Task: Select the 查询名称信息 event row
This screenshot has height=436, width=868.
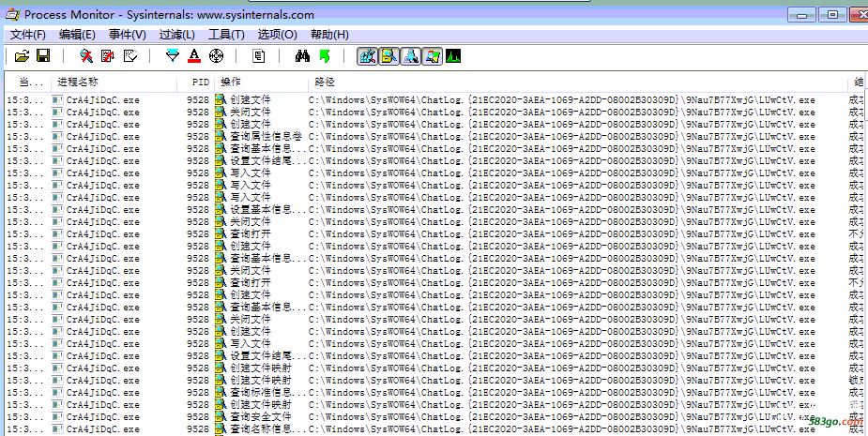Action: (434, 428)
